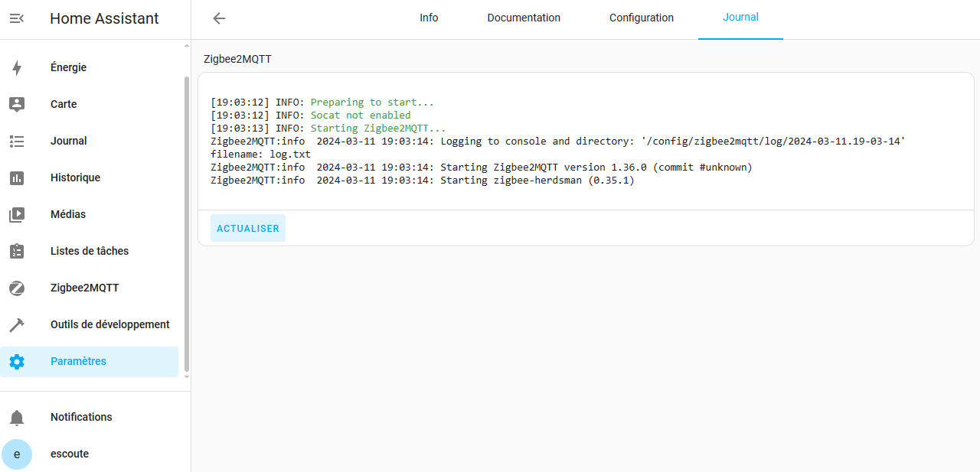Click the Zigbee2MQTT heading above log
This screenshot has width=980, height=472.
pos(237,59)
